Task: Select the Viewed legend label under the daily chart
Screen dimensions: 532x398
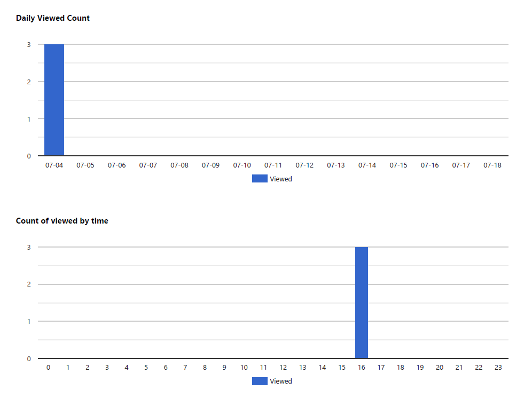Action: click(x=281, y=179)
